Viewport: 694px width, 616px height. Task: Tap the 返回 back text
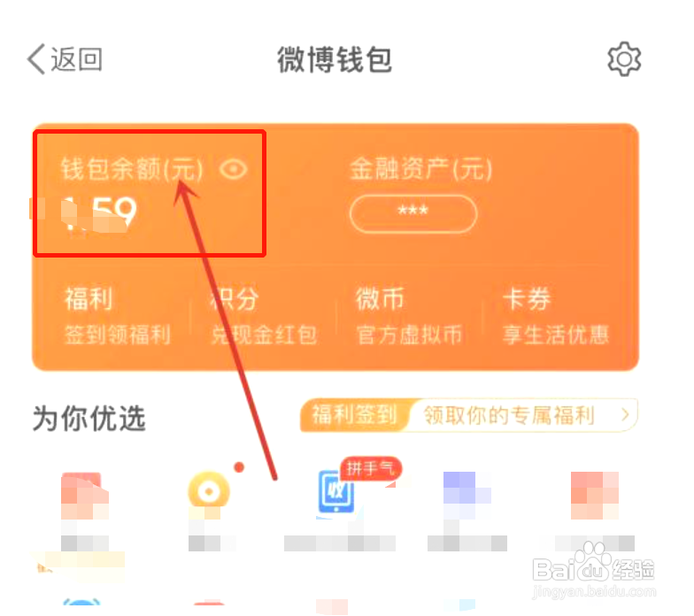(x=76, y=58)
